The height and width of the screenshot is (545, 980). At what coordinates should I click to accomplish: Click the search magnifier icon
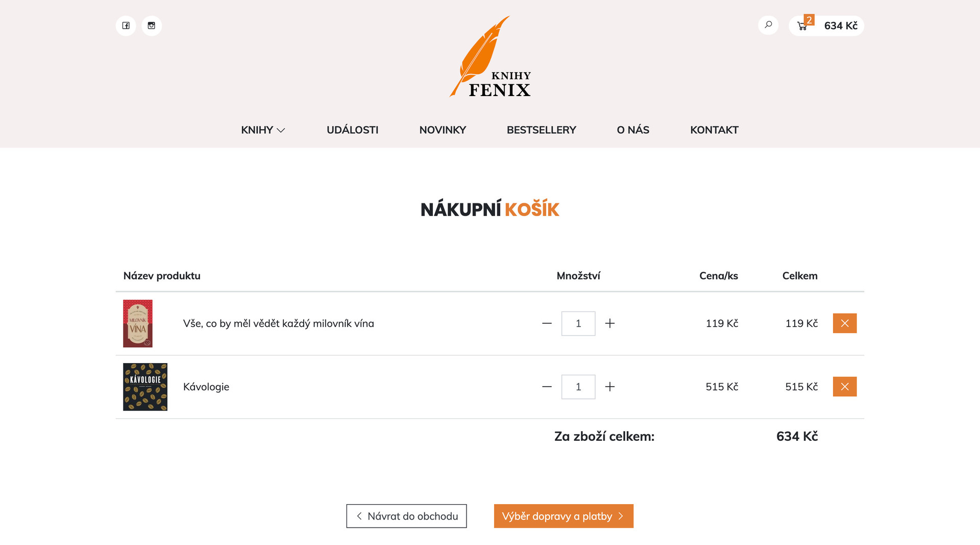coord(768,25)
